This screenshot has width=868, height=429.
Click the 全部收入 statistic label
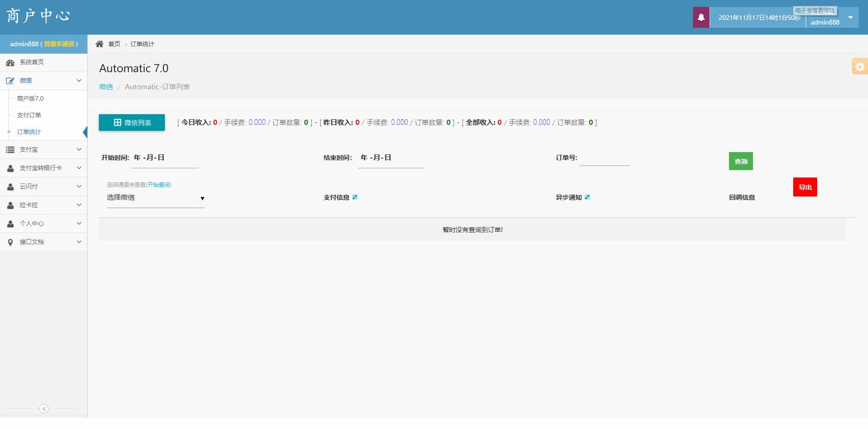[480, 123]
